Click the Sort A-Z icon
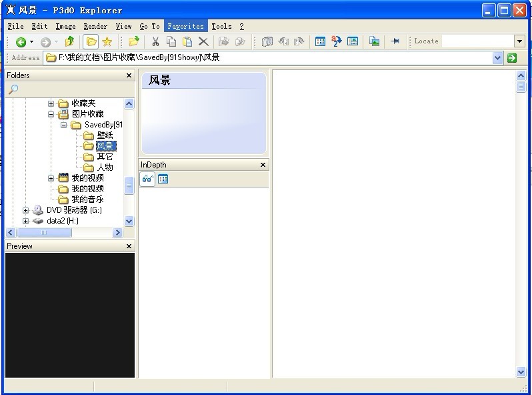This screenshot has height=395, width=532. click(x=336, y=41)
